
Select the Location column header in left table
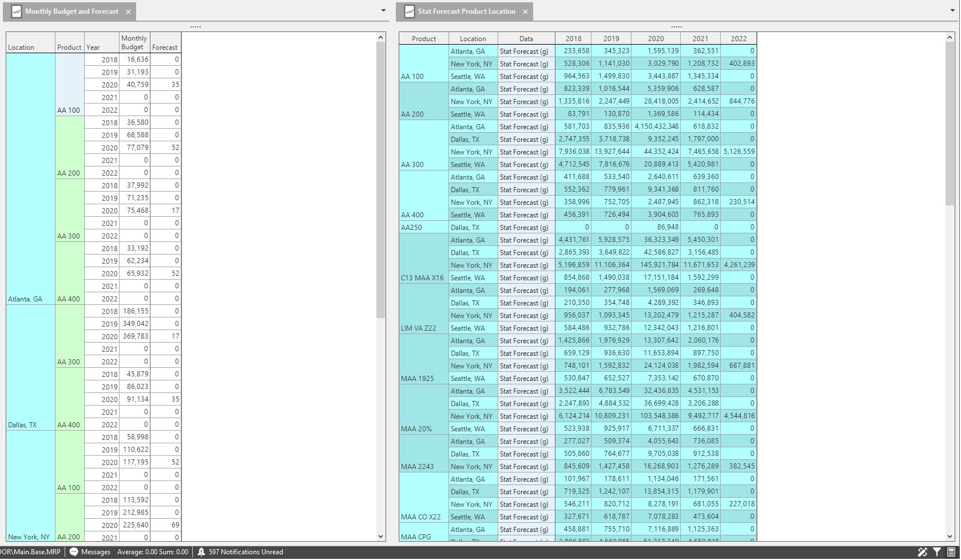31,42
